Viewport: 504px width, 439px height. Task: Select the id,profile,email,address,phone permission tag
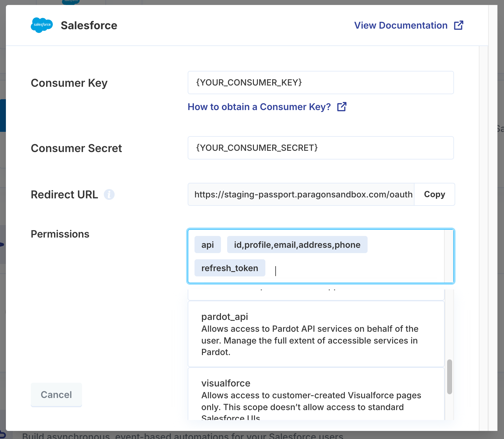(x=297, y=245)
